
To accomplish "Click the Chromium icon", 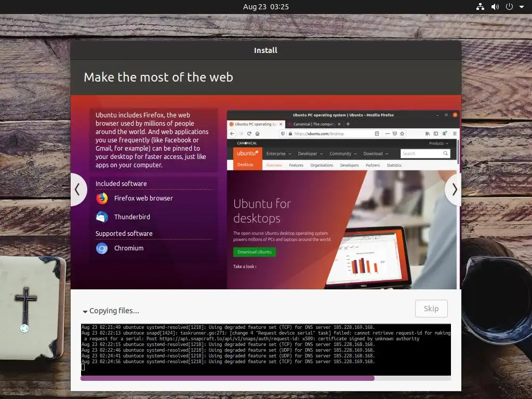I will click(102, 248).
